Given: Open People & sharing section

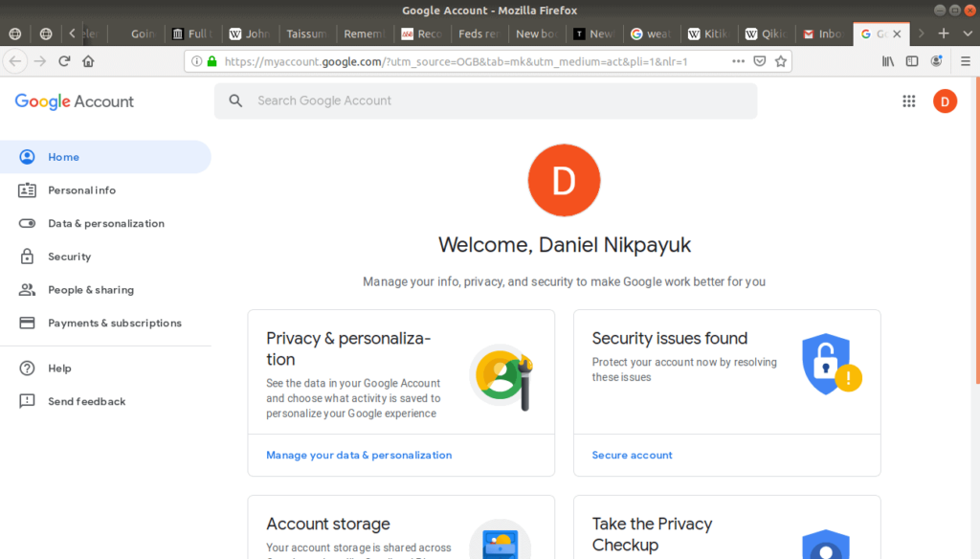Looking at the screenshot, I should (x=105, y=289).
